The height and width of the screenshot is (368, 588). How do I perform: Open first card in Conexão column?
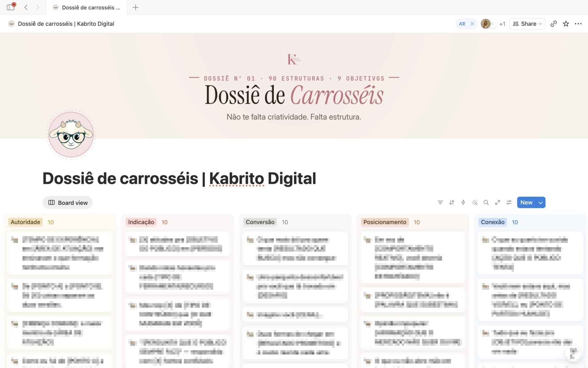click(530, 253)
